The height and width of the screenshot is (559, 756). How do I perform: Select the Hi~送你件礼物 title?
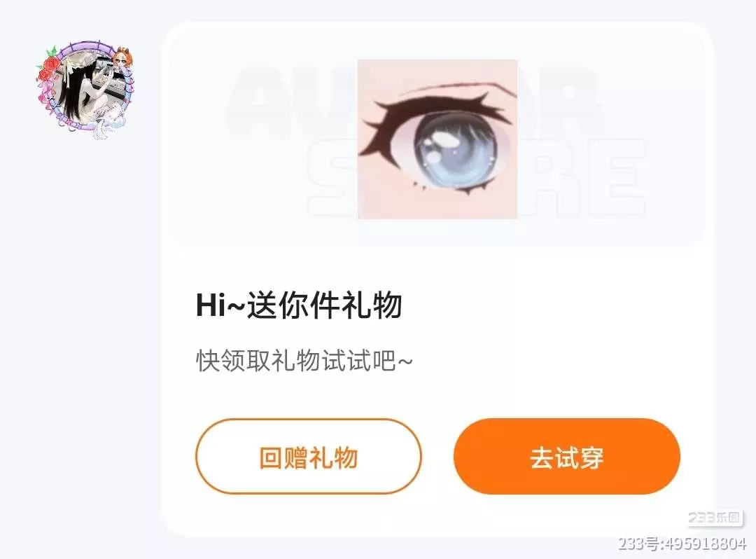(299, 305)
